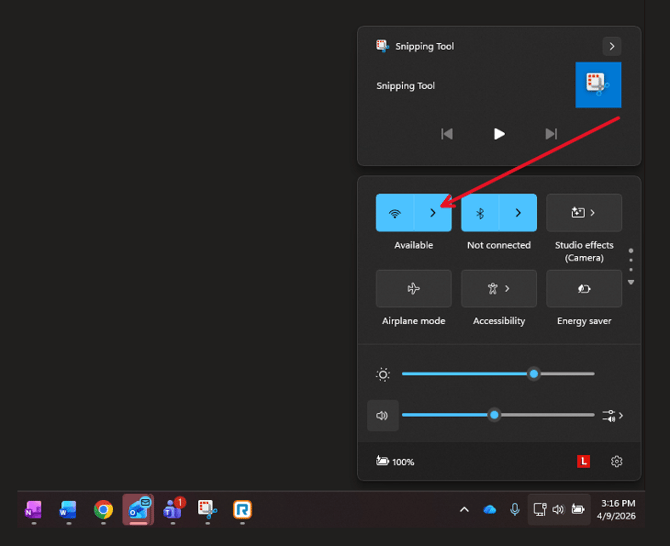
Task: Open RingCentral app in taskbar
Action: tap(242, 510)
